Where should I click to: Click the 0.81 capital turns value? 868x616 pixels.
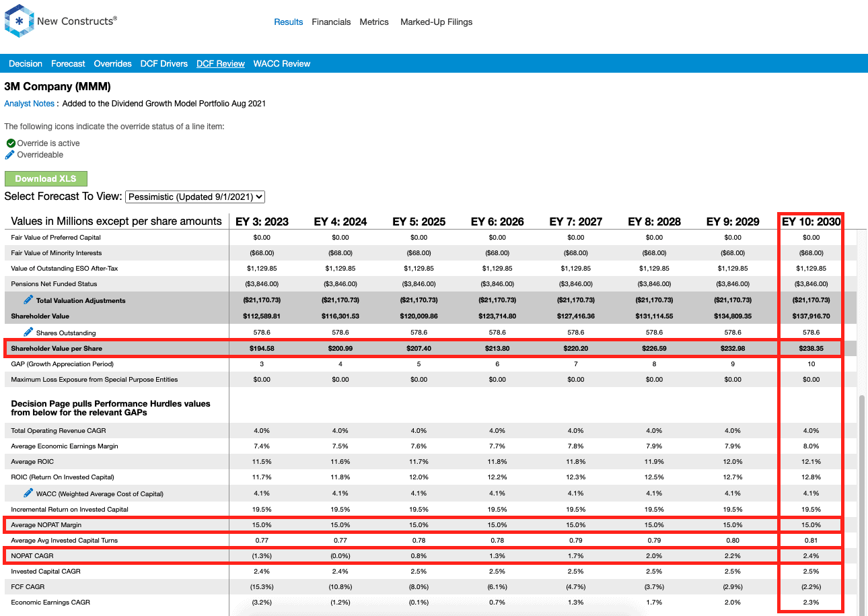coord(811,540)
